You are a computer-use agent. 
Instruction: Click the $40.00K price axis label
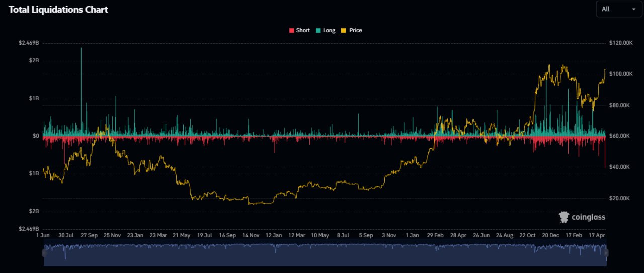tap(619, 167)
